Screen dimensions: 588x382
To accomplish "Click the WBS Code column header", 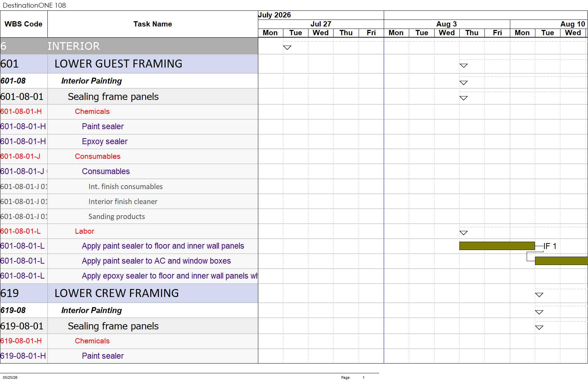I will pos(24,24).
